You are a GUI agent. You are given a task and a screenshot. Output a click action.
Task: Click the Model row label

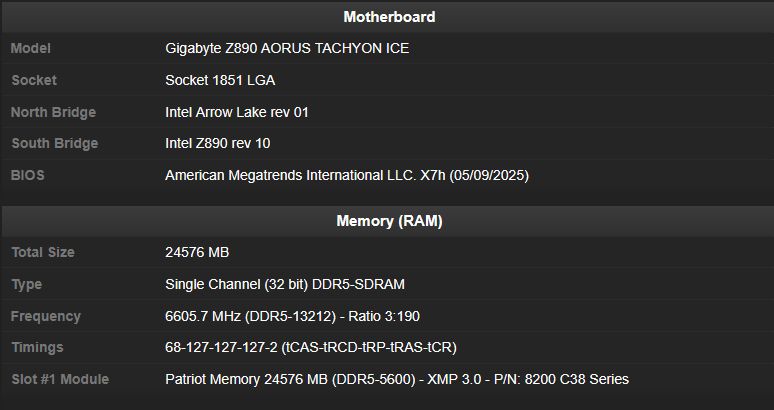pyautogui.click(x=31, y=48)
